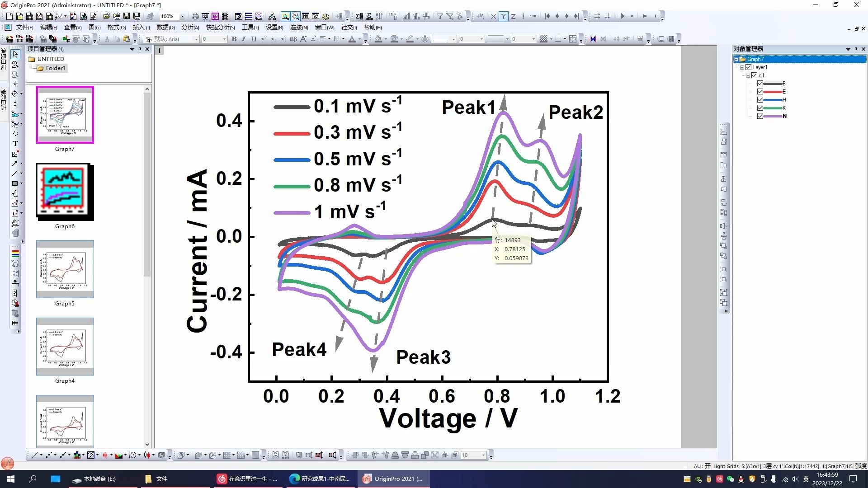Screen dimensions: 868x488
Task: Open the 窗口 (Window) menu
Action: (x=325, y=28)
